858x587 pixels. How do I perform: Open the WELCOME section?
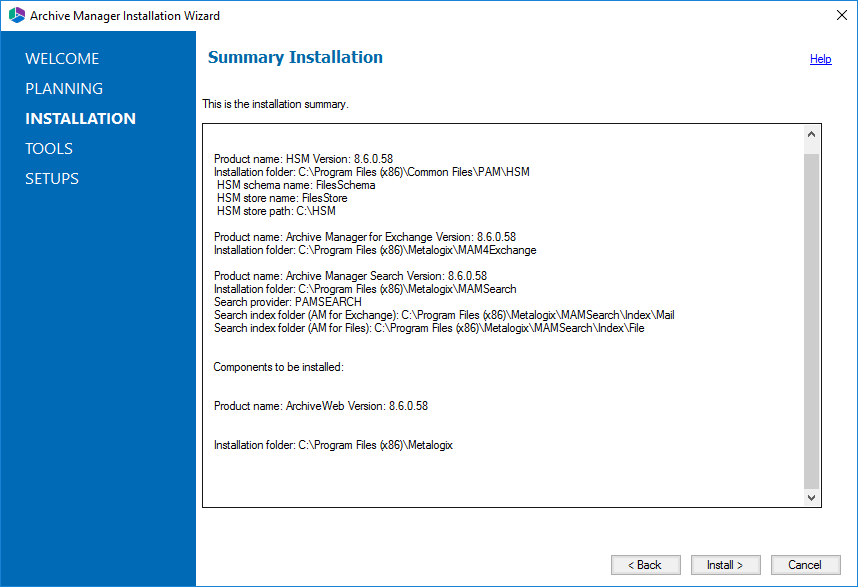[62, 59]
